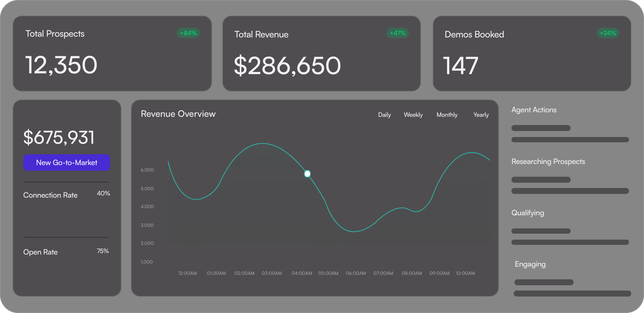Click the Total Prospects title
The width and height of the screenshot is (644, 313).
(x=55, y=34)
